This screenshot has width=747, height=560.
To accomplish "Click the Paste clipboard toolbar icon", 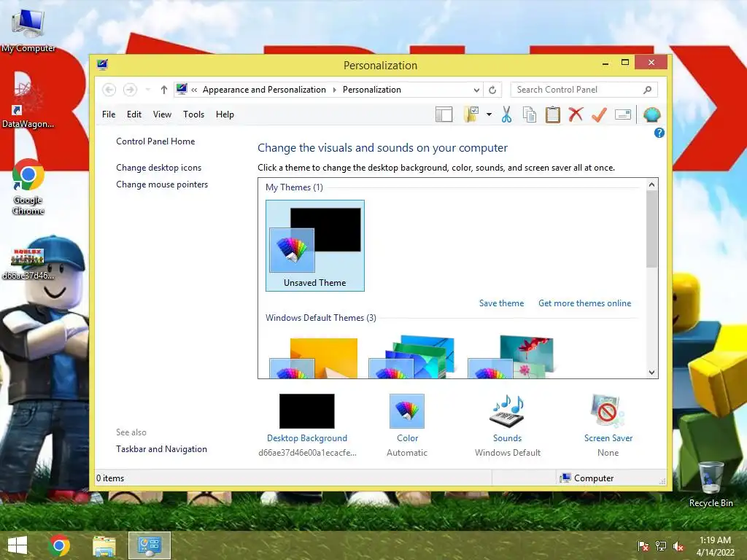I will point(553,114).
